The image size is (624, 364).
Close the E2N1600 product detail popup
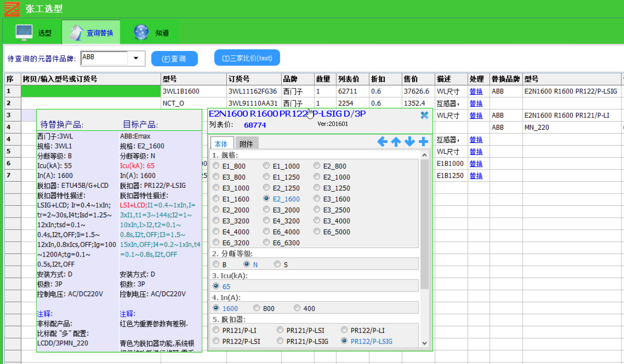tap(424, 115)
